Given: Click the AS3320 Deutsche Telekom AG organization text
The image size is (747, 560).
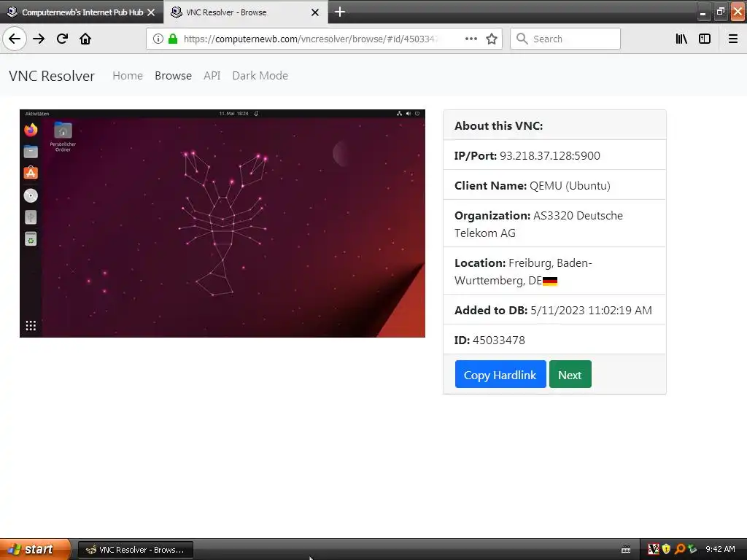Looking at the screenshot, I should click(538, 225).
